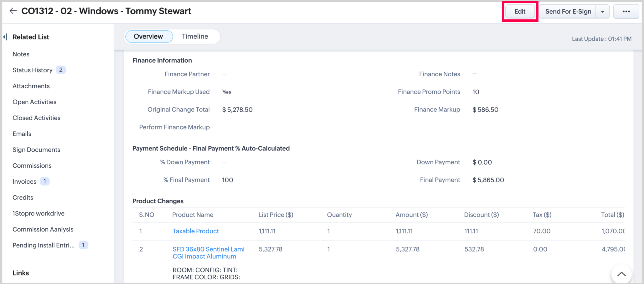Image resolution: width=644 pixels, height=284 pixels.
Task: Open the 1Stopro workdrive item
Action: [x=38, y=213]
